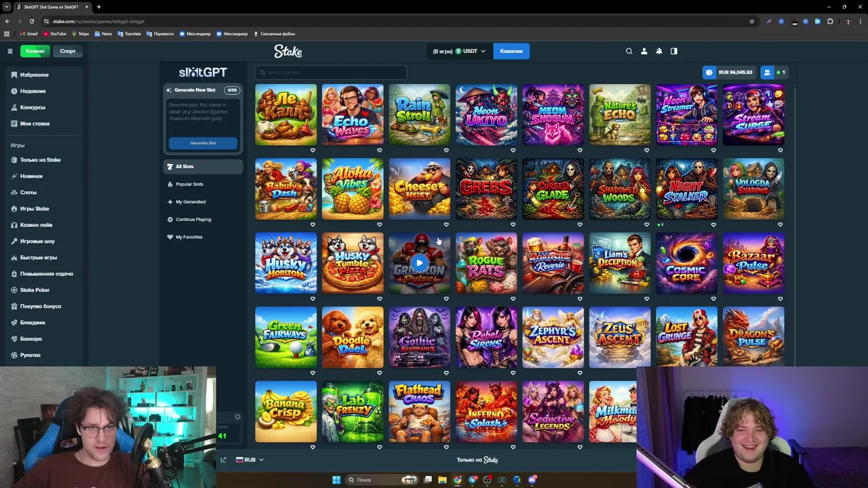Favorite the Echo Waves slot heart icon

coord(379,150)
